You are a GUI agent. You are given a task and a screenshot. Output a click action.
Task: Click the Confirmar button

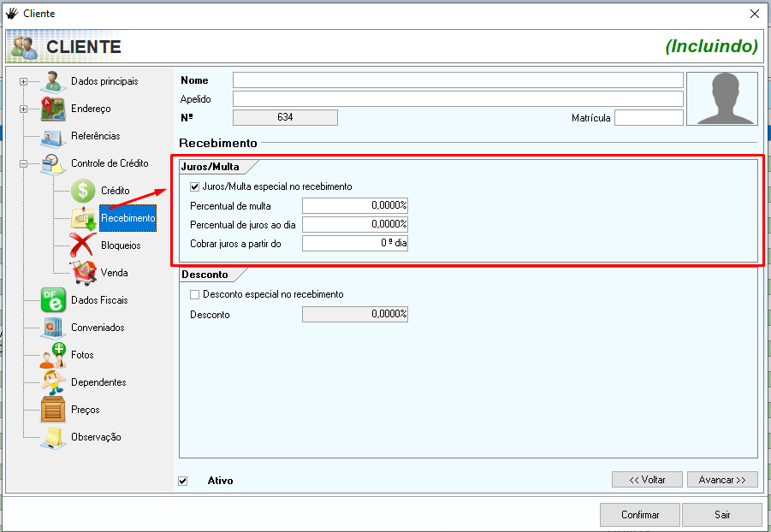pyautogui.click(x=640, y=515)
